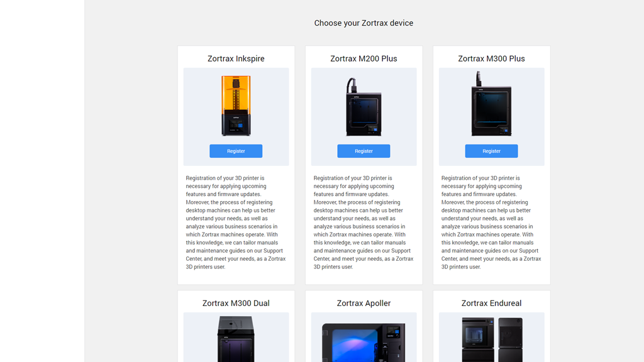Select the Zortrax Endureal printer image

492,339
